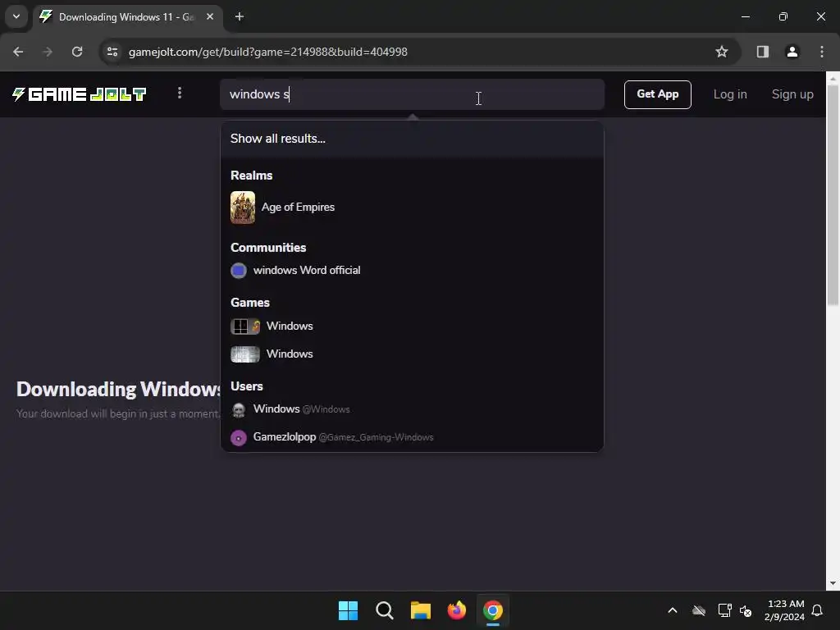Click scrollbar down arrow
Image resolution: width=840 pixels, height=630 pixels.
833,583
